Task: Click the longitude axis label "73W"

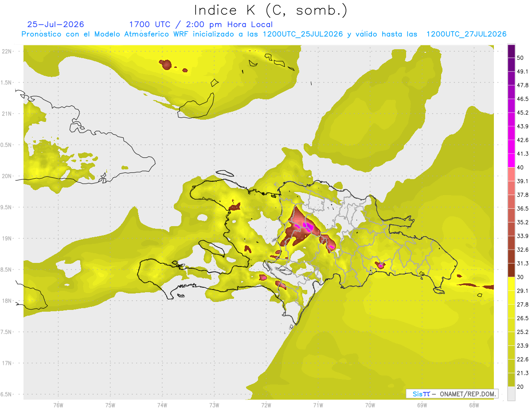Action: pyautogui.click(x=214, y=405)
